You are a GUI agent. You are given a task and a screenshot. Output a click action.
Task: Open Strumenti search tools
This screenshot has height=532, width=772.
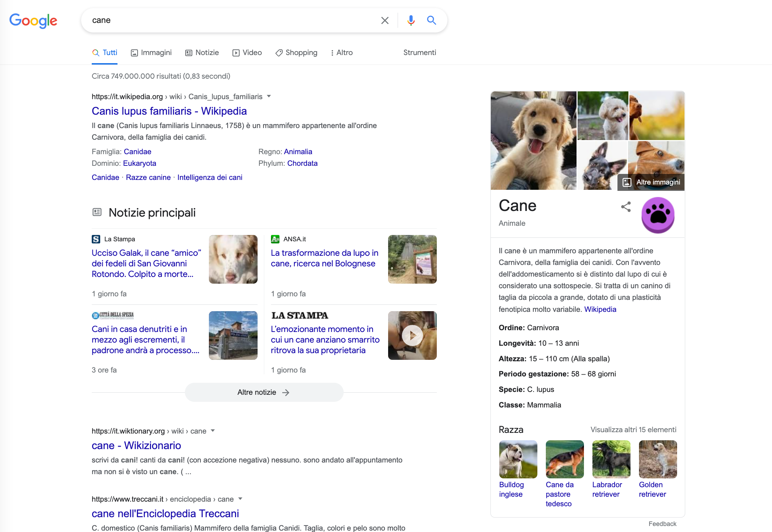[x=420, y=53]
